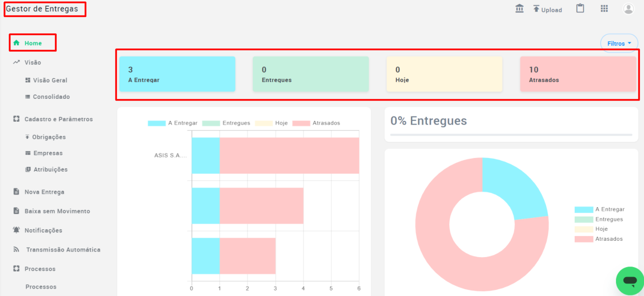Open the apps grid icon
Screen dimensions: 644x296
coord(604,9)
